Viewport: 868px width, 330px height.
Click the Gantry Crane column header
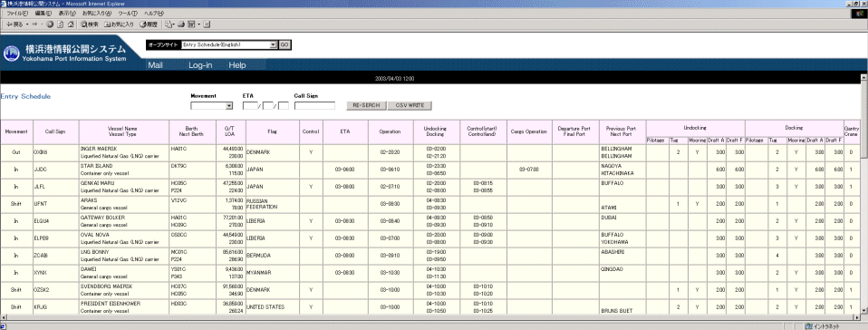[851, 131]
